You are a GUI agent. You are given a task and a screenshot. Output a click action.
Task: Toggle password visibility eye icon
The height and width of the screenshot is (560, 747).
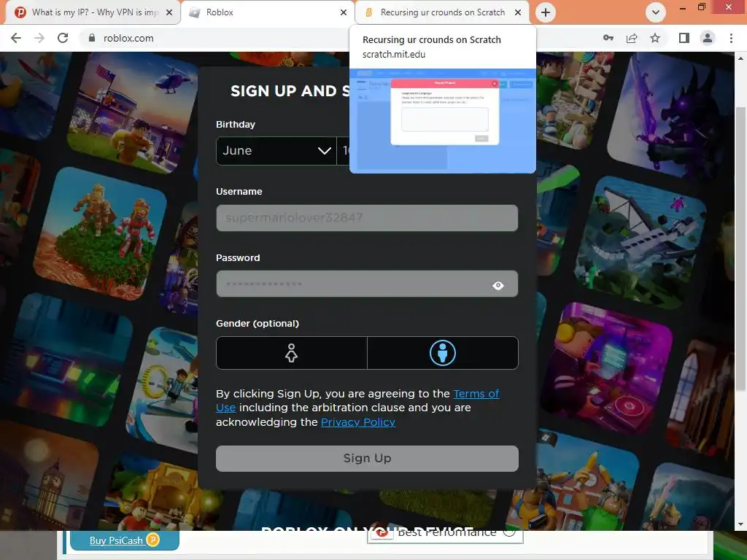click(x=498, y=285)
